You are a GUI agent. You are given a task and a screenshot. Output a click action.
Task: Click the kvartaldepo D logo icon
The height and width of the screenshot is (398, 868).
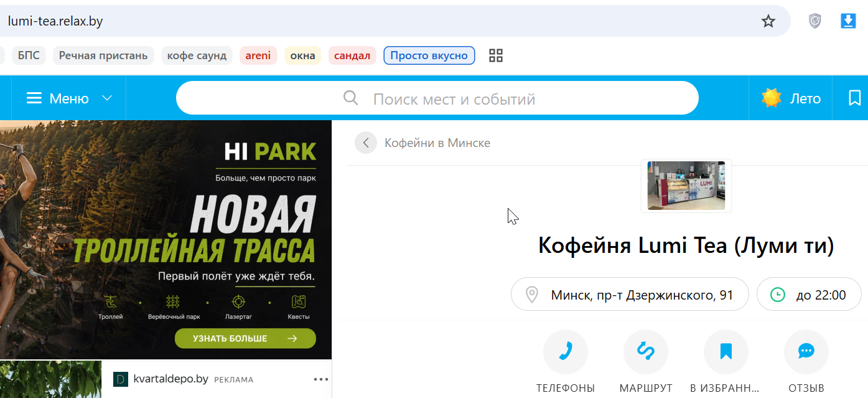tap(121, 379)
